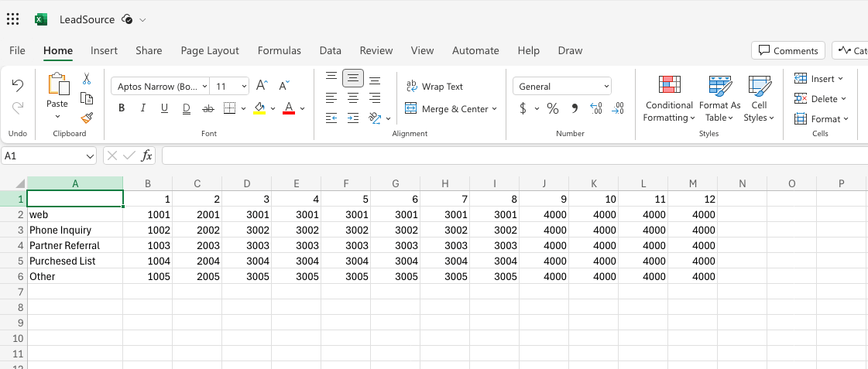Click the Insert cells button

(818, 79)
